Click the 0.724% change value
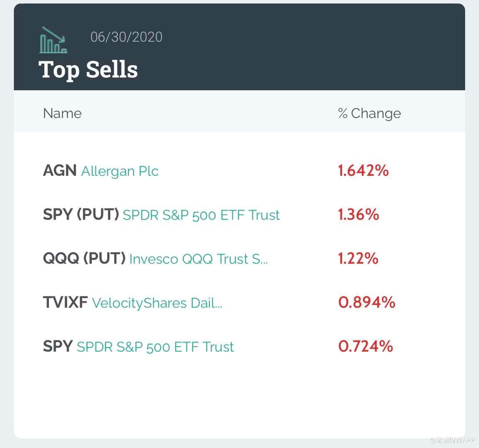Image resolution: width=479 pixels, height=448 pixels. click(x=365, y=346)
